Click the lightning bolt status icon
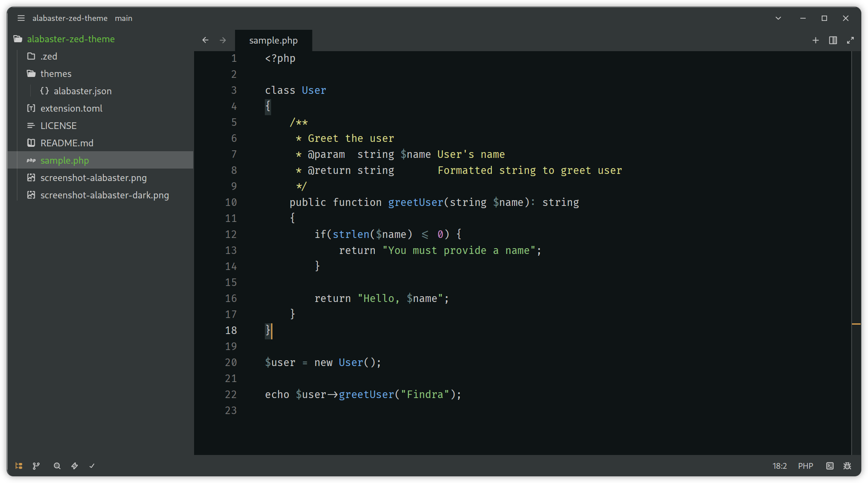 pos(74,466)
